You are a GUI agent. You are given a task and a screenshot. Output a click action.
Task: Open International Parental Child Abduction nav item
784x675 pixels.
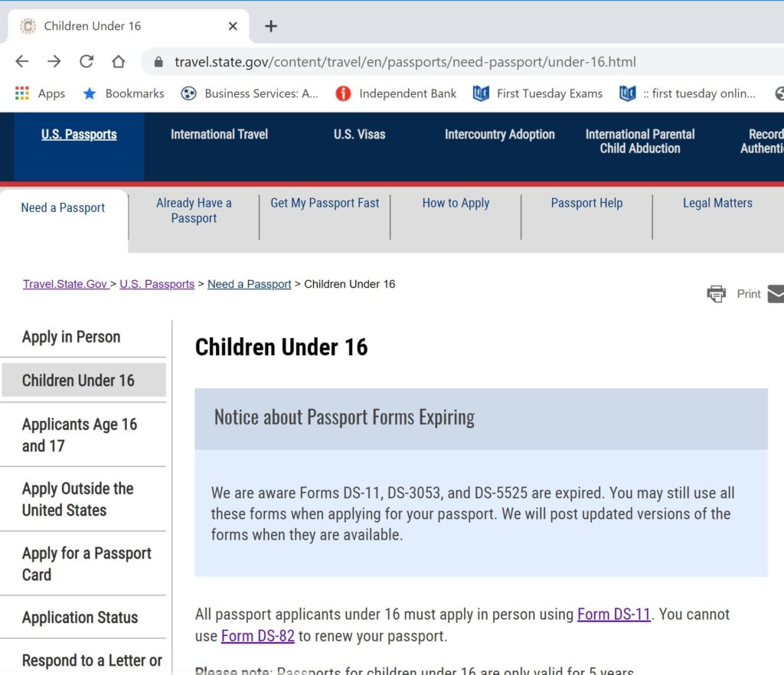(640, 142)
